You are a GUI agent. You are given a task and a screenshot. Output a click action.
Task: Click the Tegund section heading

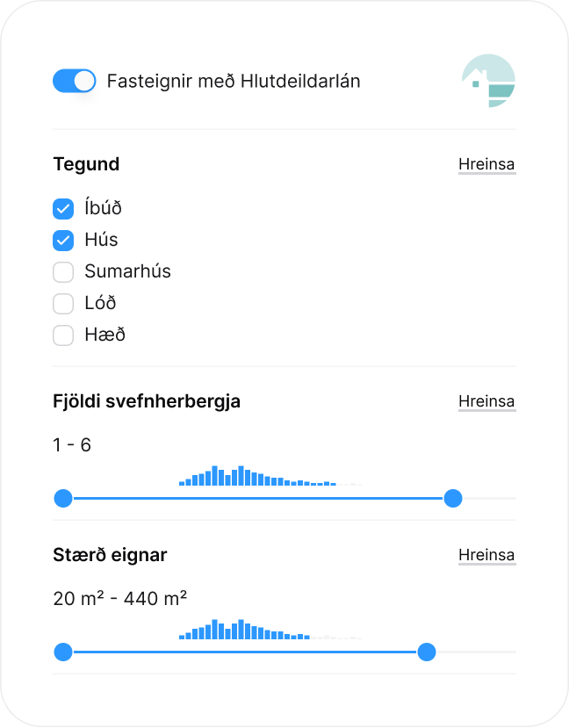click(86, 164)
